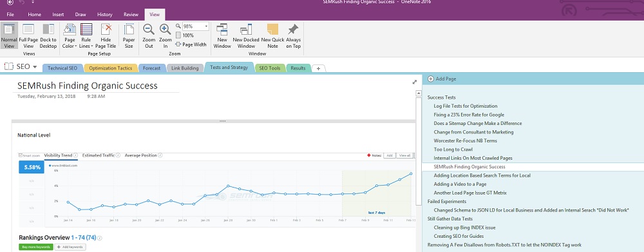Create a new section with plus tab
The height and width of the screenshot is (252, 644).
pyautogui.click(x=318, y=69)
